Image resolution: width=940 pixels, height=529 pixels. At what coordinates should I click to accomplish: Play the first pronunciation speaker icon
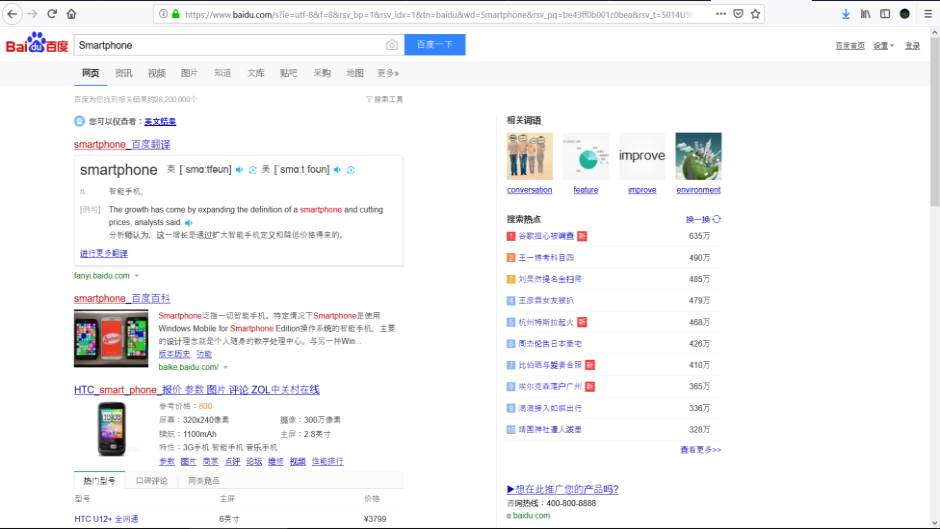click(240, 169)
